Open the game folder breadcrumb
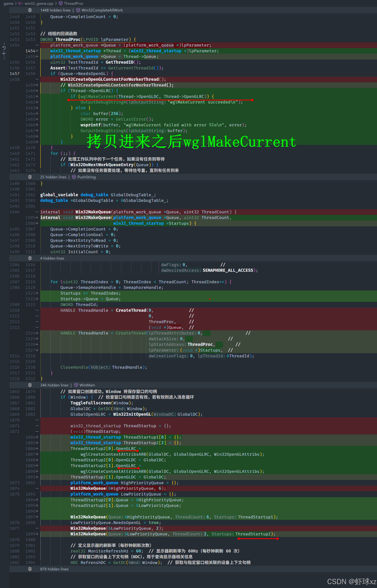377x588 pixels. pos(8,3)
